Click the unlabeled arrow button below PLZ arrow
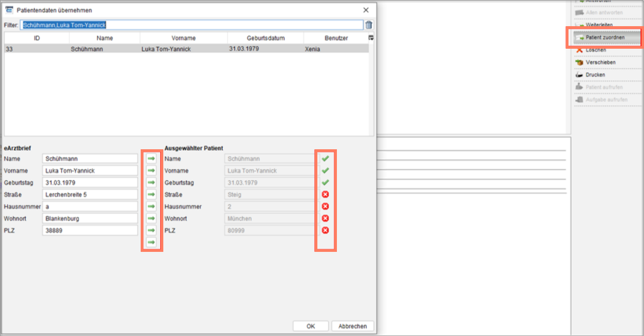This screenshot has height=336, width=644. tap(151, 242)
